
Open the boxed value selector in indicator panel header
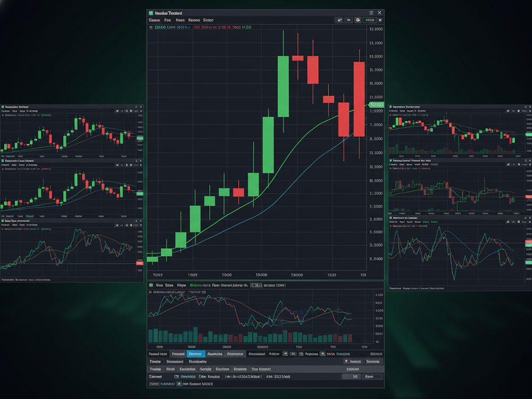click(255, 286)
